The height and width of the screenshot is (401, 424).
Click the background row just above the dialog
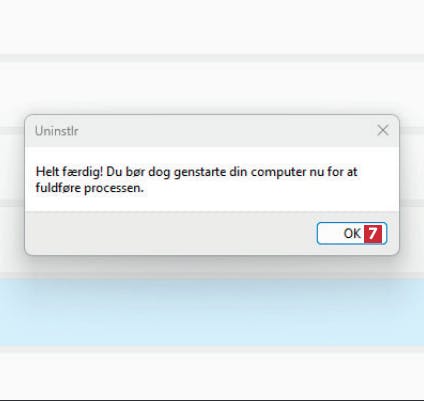[x=212, y=88]
